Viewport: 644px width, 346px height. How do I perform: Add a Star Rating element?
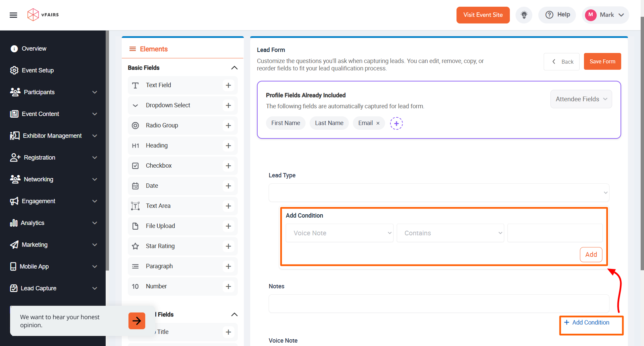228,246
